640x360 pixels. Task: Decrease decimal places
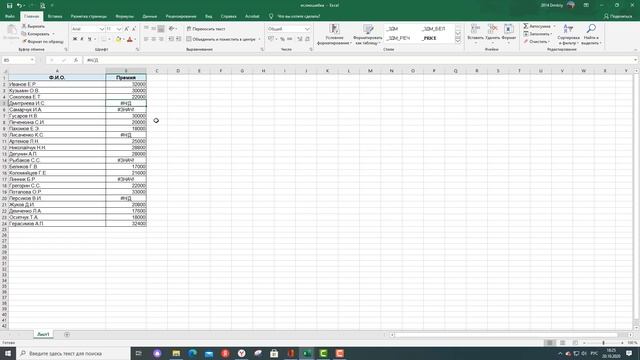click(307, 39)
